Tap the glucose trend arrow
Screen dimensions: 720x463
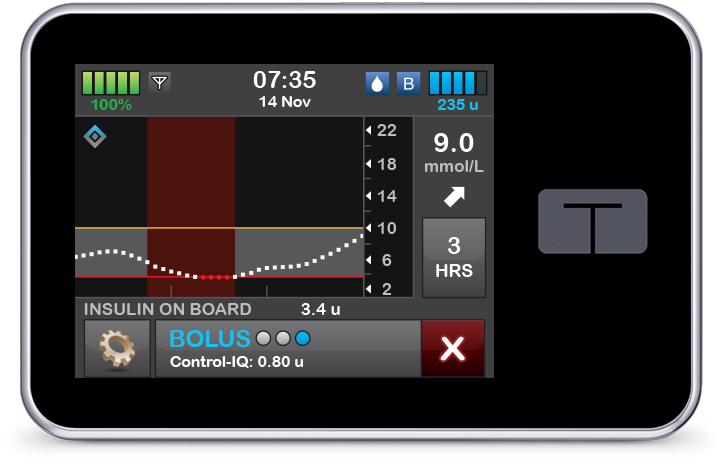(455, 197)
